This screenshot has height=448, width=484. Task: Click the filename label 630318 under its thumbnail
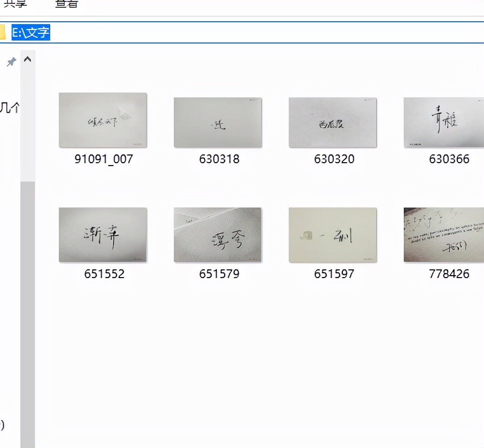coord(219,159)
